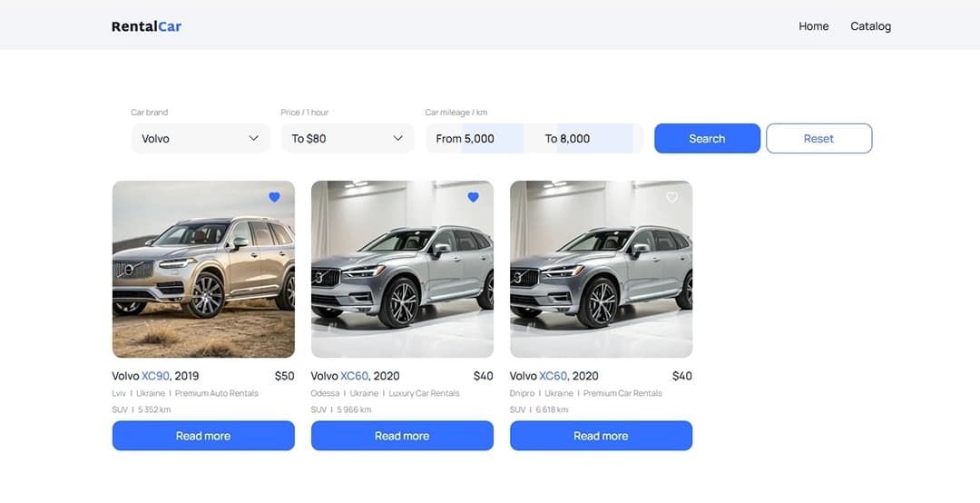Favorite the Dnipro XC60 with heart icon
980x503 pixels.
tap(671, 197)
